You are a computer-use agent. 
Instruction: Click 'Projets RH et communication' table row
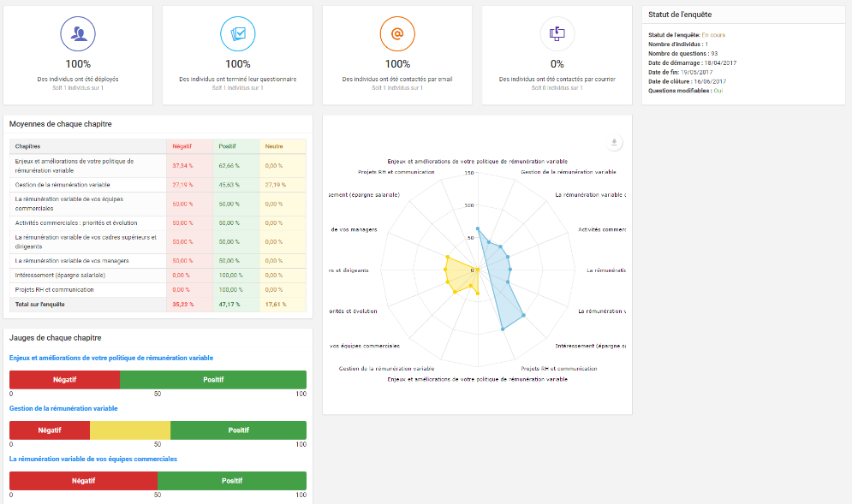55,289
